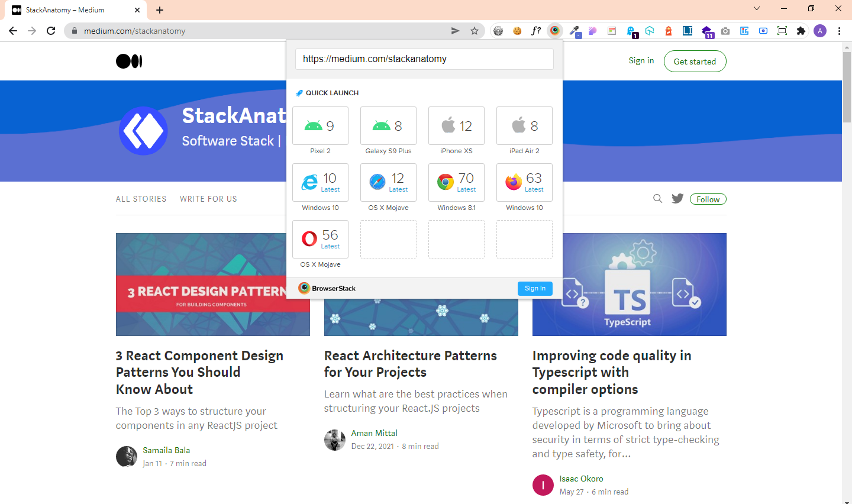
Task: Click the first empty quick launch slot
Action: [x=388, y=239]
